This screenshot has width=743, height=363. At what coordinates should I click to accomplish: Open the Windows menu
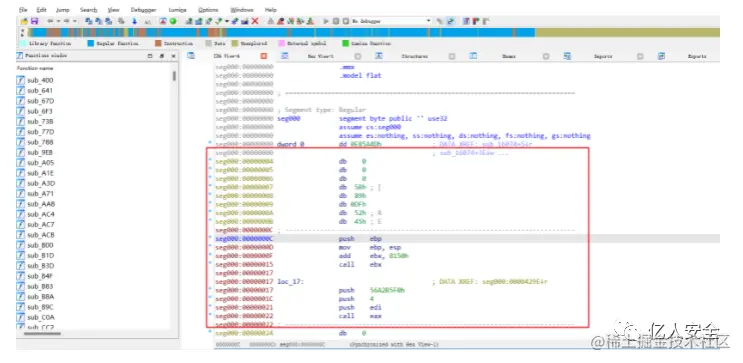242,9
